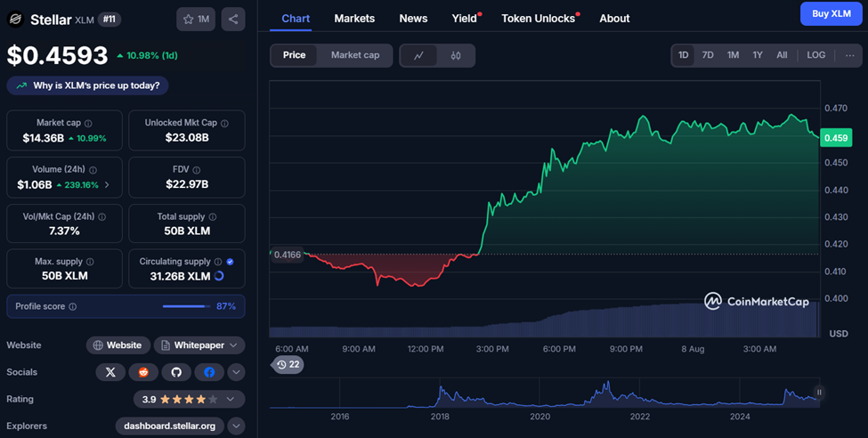Click the history events badge 22
The width and height of the screenshot is (868, 438).
pyautogui.click(x=288, y=364)
